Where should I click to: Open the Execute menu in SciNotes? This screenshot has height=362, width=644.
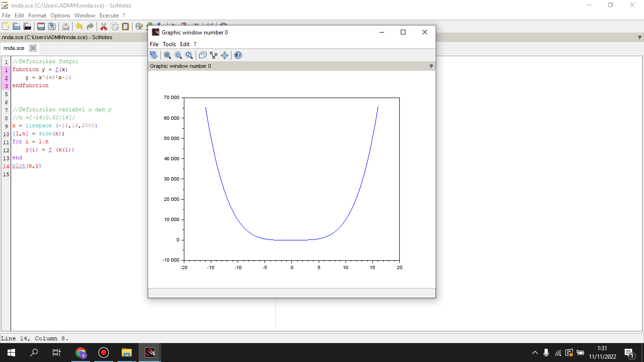coord(109,16)
